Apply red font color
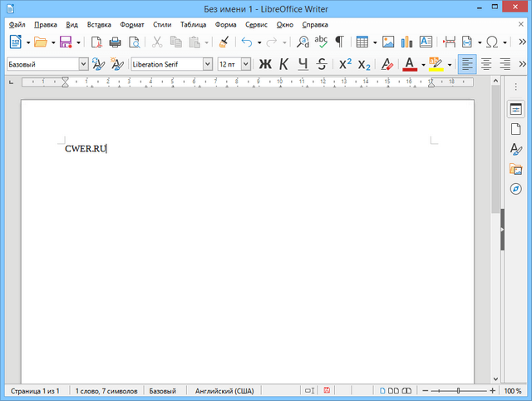532x401 pixels. coord(410,64)
